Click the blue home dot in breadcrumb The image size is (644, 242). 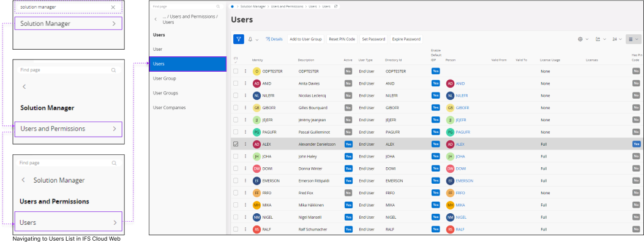click(x=233, y=7)
